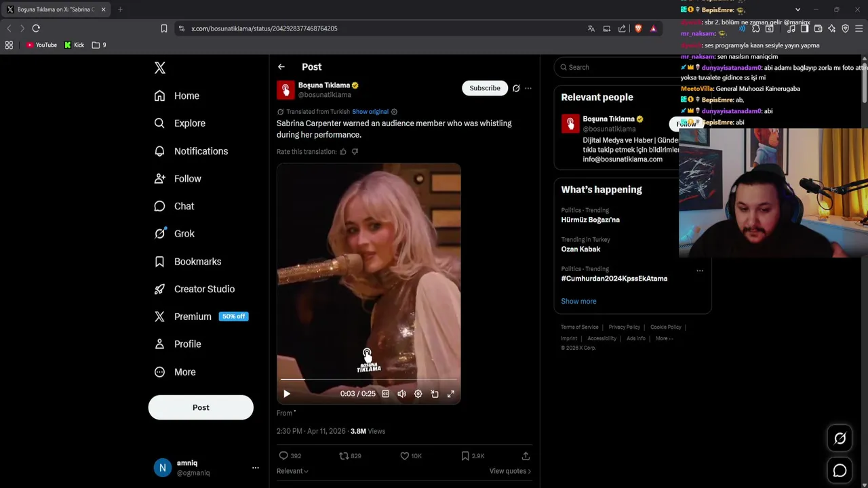Screen dimensions: 868x488
Task: Go to Home in X sidebar
Action: pos(177,96)
